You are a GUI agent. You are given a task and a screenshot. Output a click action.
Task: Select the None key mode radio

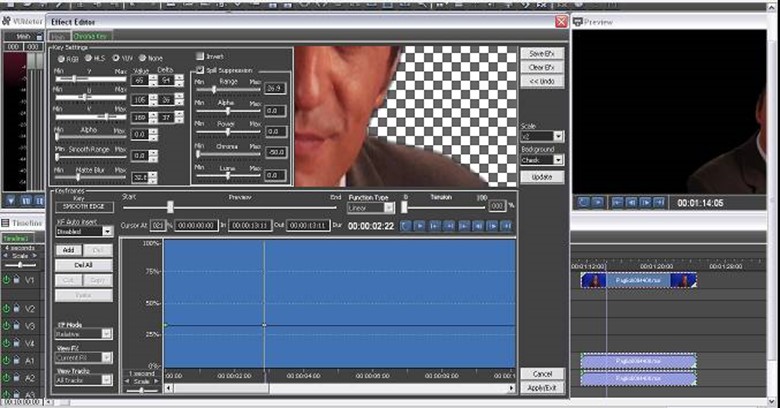[x=143, y=58]
